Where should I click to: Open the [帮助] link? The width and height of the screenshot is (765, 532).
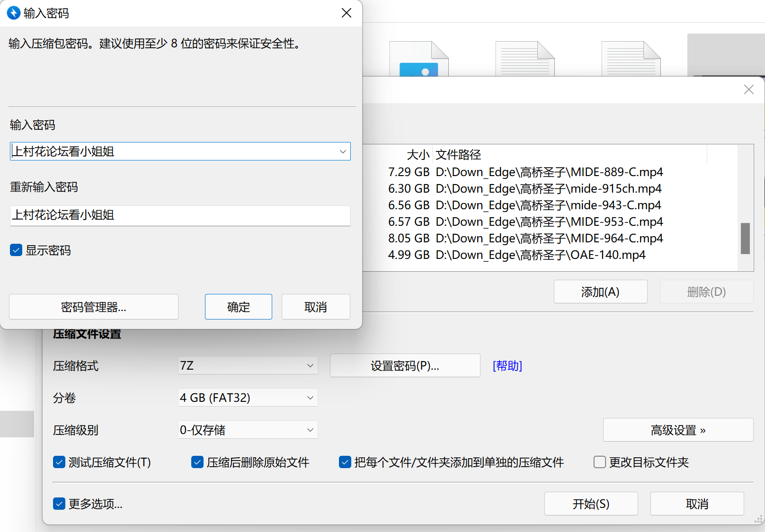(x=507, y=365)
